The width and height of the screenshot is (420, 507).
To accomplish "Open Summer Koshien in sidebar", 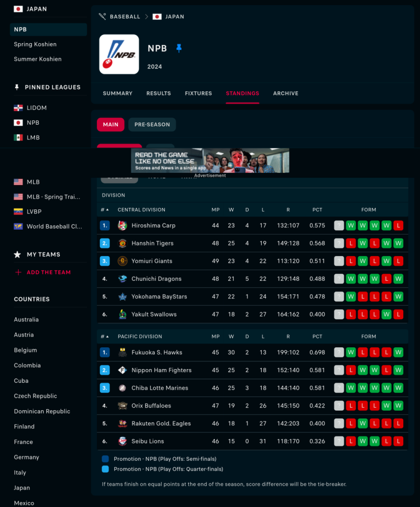I will pos(38,59).
